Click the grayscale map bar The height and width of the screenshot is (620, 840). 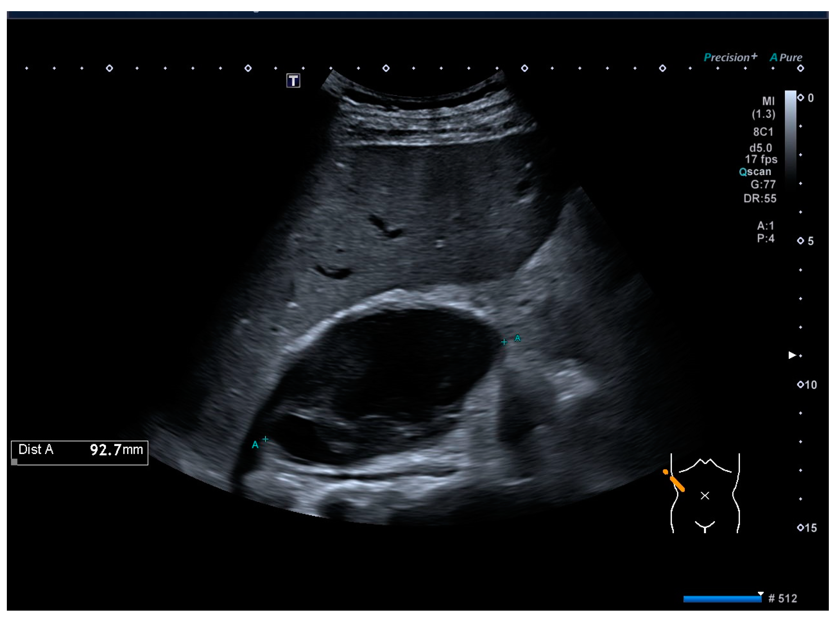(x=791, y=139)
